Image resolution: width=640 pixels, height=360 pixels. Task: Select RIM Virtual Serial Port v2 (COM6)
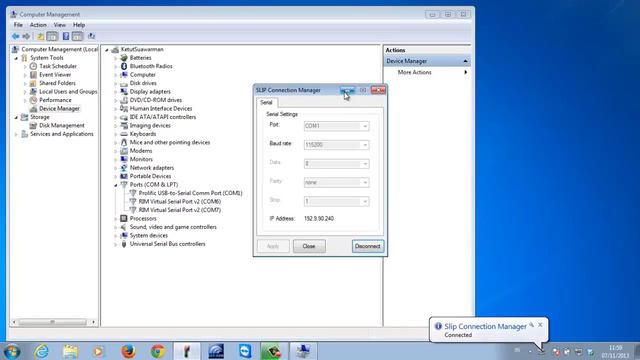click(180, 202)
